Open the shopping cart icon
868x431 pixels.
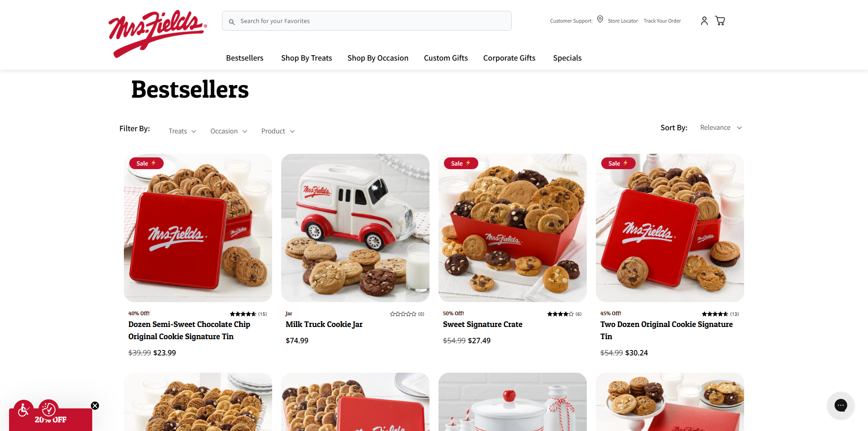720,21
